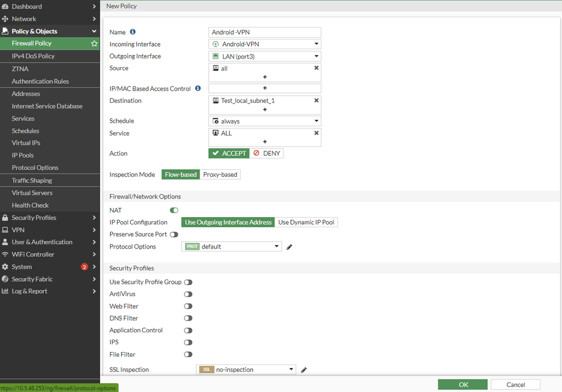
Task: Edit Protocol Options with pencil icon
Action: (x=289, y=247)
